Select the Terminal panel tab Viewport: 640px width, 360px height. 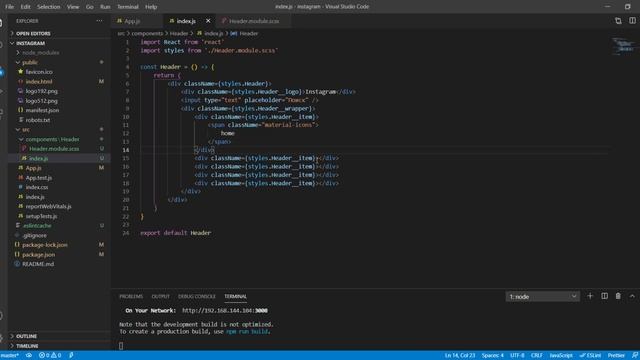tap(236, 297)
